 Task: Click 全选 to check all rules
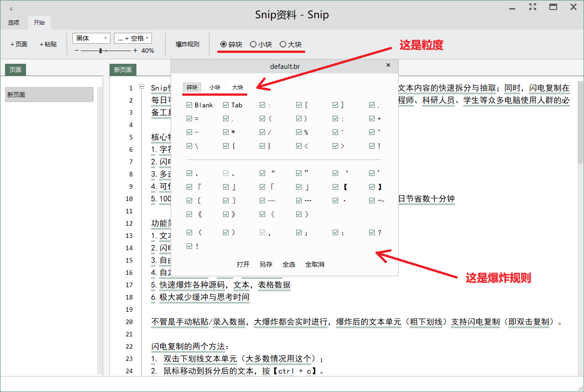289,264
